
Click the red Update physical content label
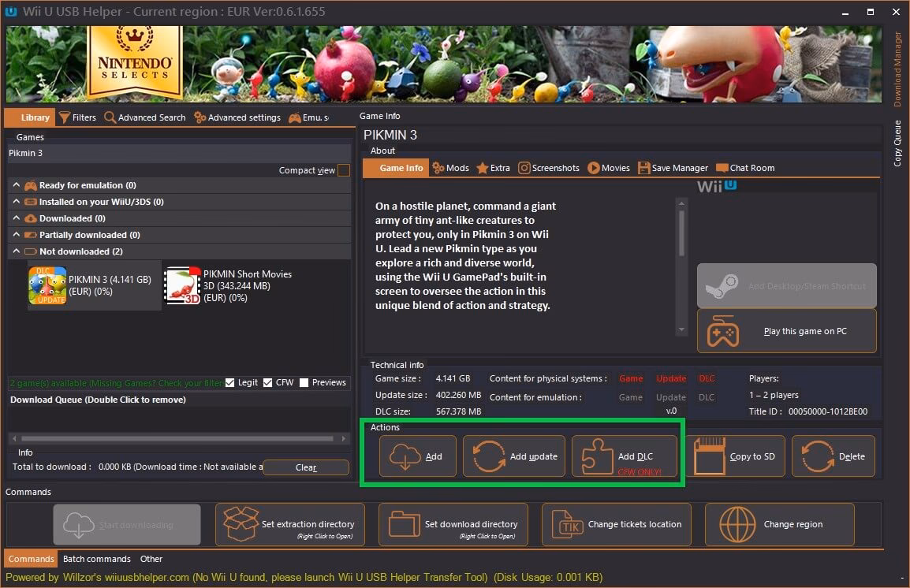[671, 378]
